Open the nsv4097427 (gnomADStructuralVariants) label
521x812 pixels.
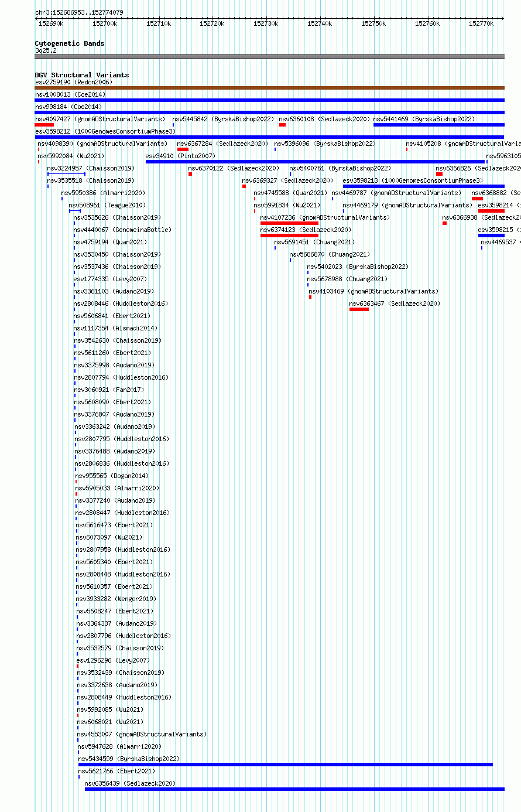100,119
